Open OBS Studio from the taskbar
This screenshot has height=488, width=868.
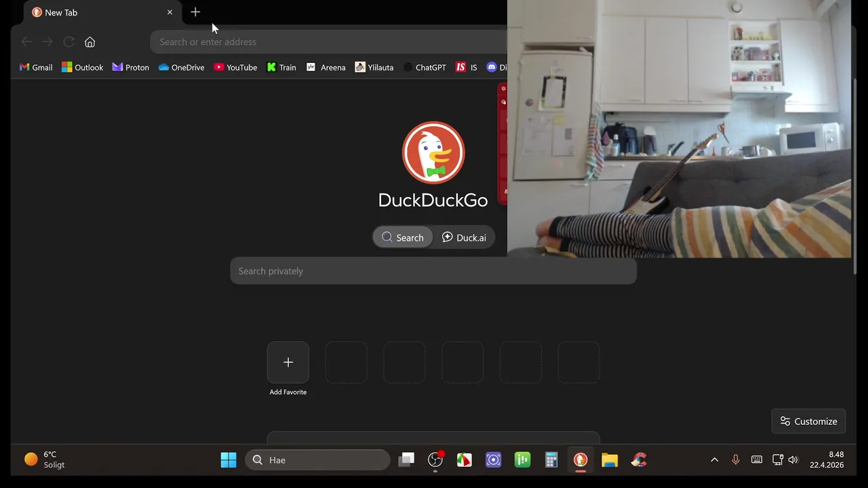pos(435,460)
